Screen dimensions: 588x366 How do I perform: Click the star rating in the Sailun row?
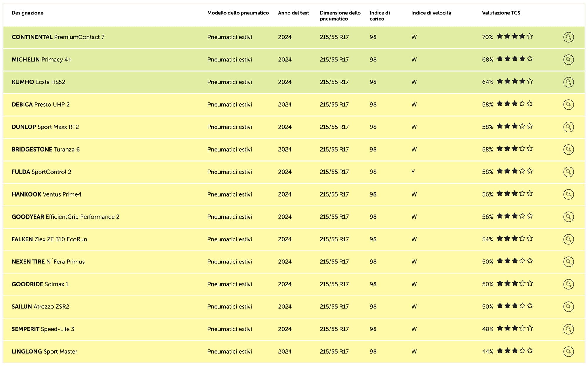tap(515, 306)
